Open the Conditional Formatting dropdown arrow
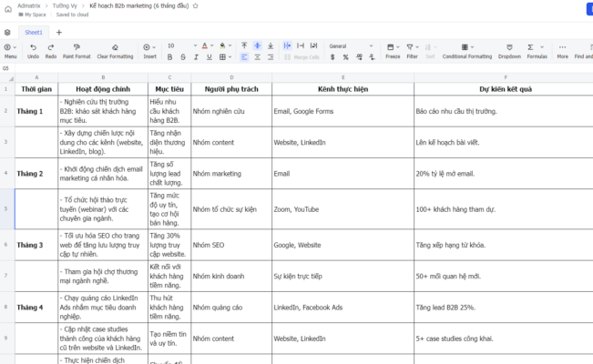593x364 pixels. pos(473,47)
